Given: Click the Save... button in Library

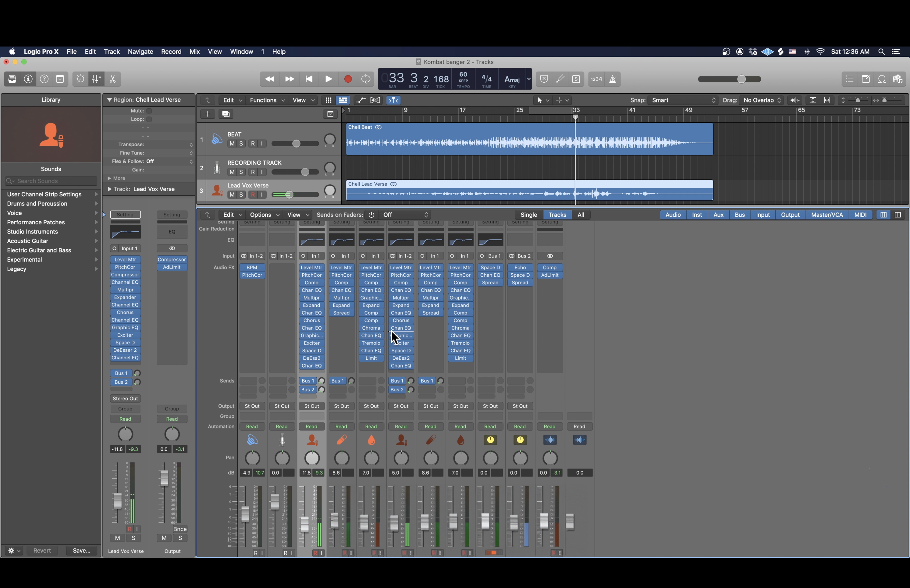Looking at the screenshot, I should 81,551.
